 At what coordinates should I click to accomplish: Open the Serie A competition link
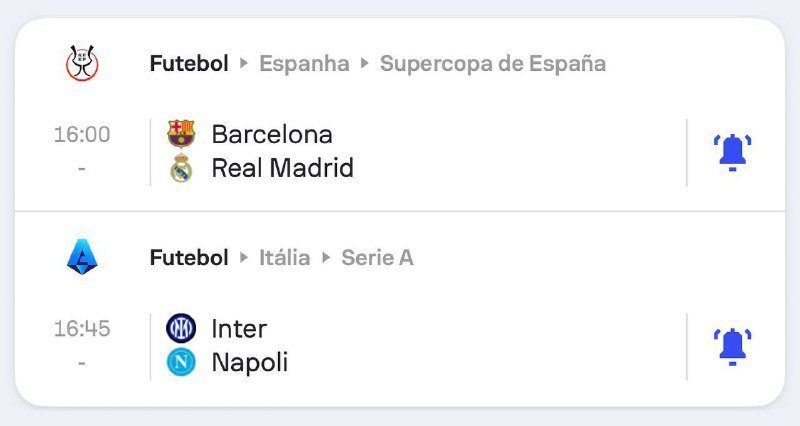pyautogui.click(x=377, y=258)
